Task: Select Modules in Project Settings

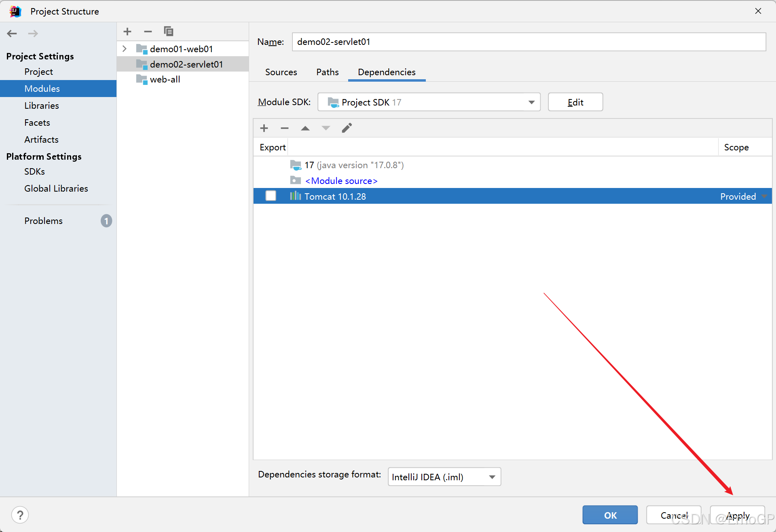Action: click(58, 89)
